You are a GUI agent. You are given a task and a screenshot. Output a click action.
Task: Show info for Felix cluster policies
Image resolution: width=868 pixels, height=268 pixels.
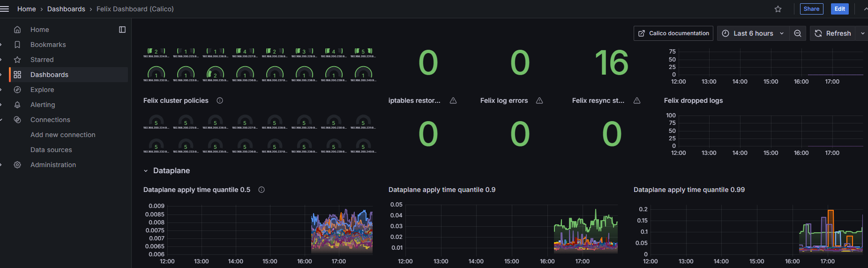[x=220, y=100]
